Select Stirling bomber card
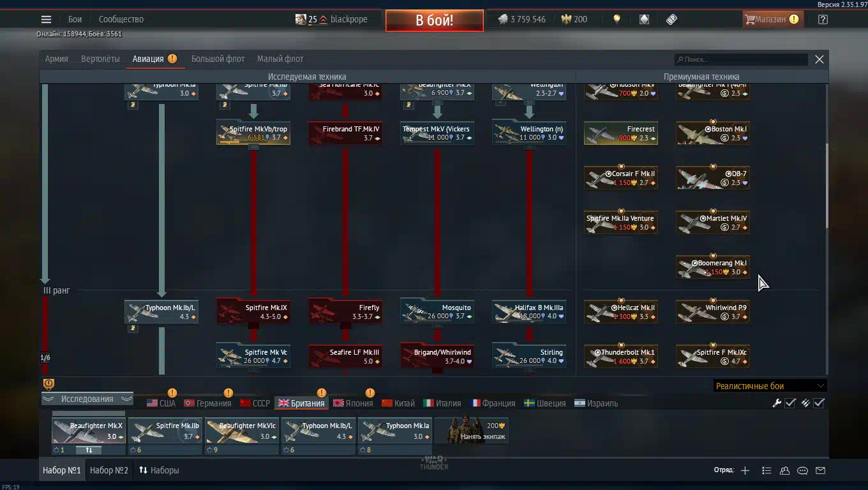 click(529, 357)
